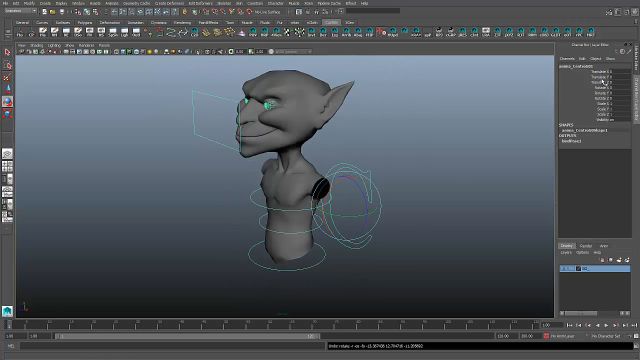Toggle visibility box of the display layer
This screenshot has width=640, height=360.
[563, 269]
